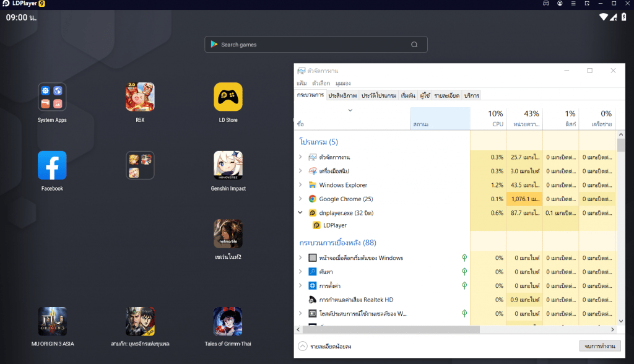
Task: Launch the netmarble เซเว่นไนท์2 game
Action: [228, 233]
